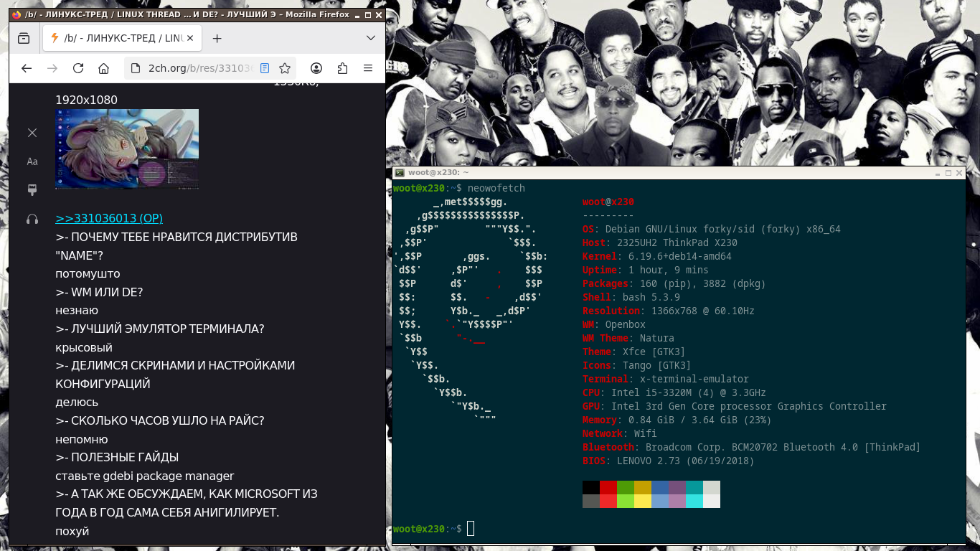Click the "Kernel: 6.19.6+deb14-amd64" line
The width and height of the screenshot is (980, 551).
tap(657, 257)
